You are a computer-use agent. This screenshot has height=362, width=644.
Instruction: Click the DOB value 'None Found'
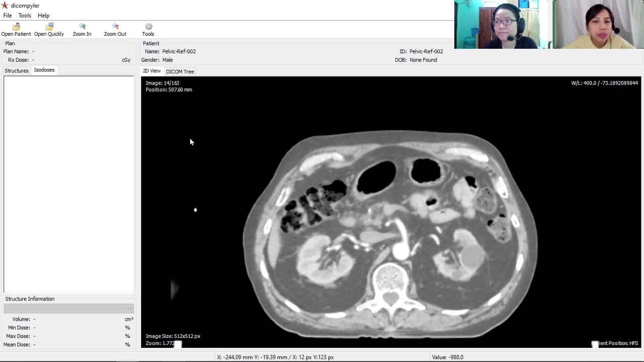pyautogui.click(x=423, y=60)
